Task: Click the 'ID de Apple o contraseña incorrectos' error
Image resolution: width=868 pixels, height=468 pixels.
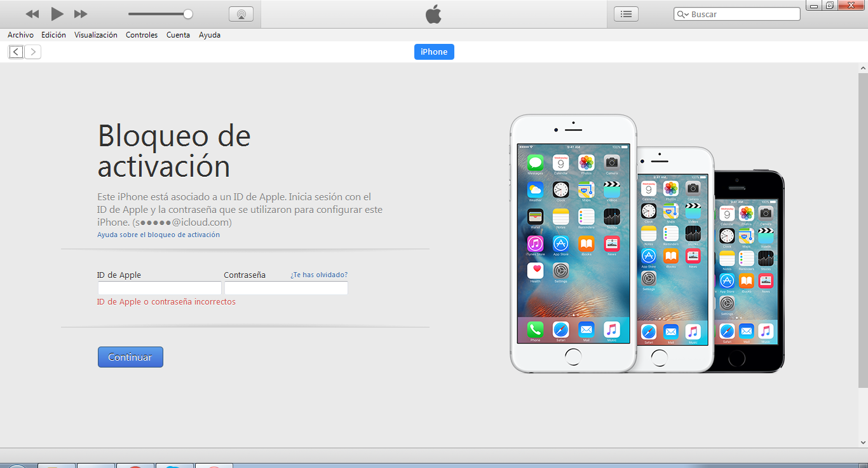Action: [166, 302]
